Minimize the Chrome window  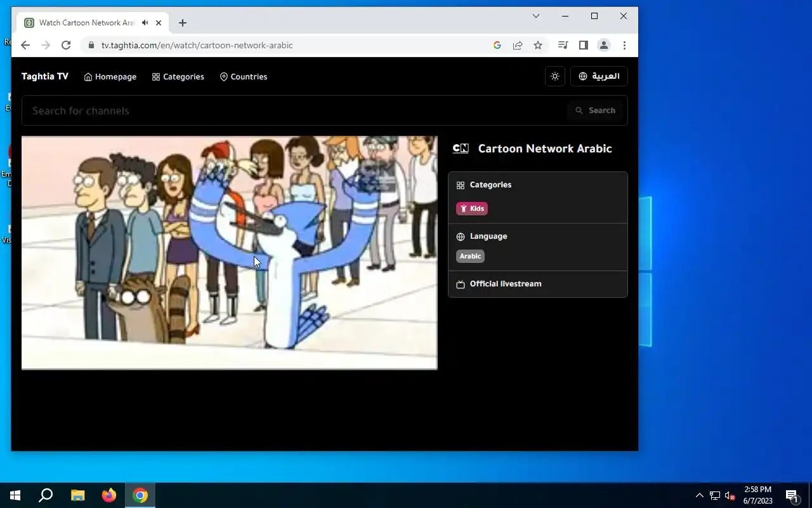click(x=565, y=16)
